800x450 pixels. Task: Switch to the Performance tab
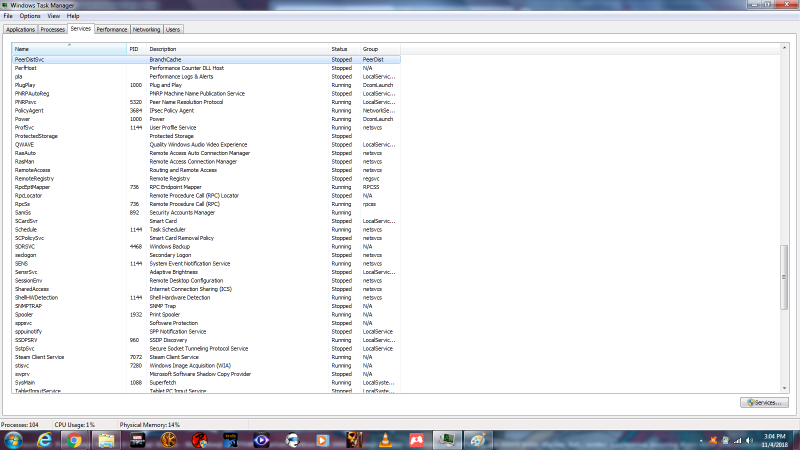[112, 30]
